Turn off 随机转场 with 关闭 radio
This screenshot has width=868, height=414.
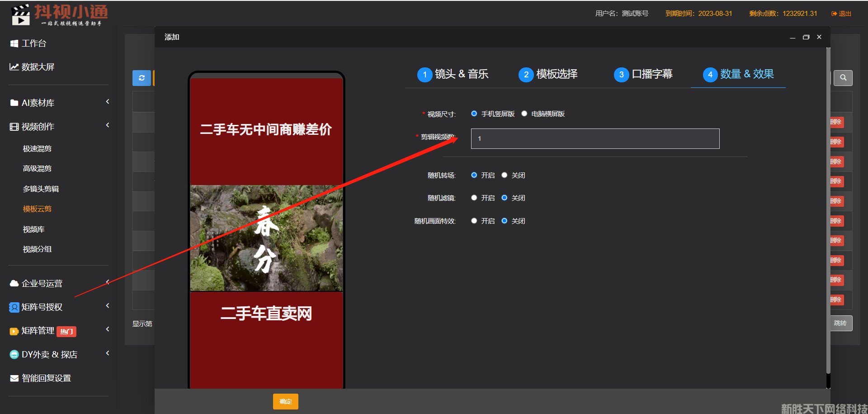pyautogui.click(x=505, y=175)
